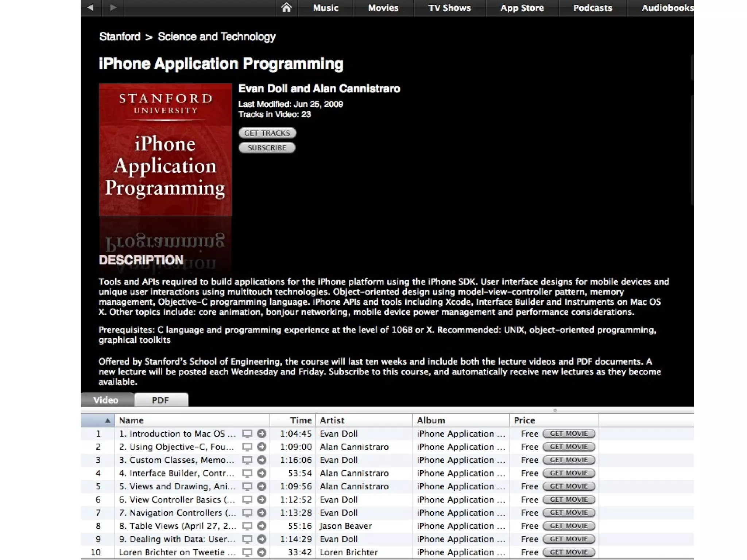Click monitor icon on View Controller Basics row
Screen dimensions: 747x560
coord(247,500)
